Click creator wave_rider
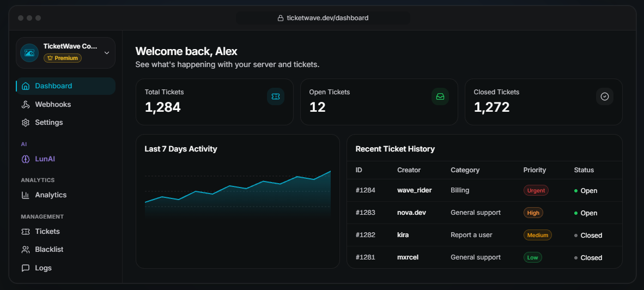 click(415, 191)
